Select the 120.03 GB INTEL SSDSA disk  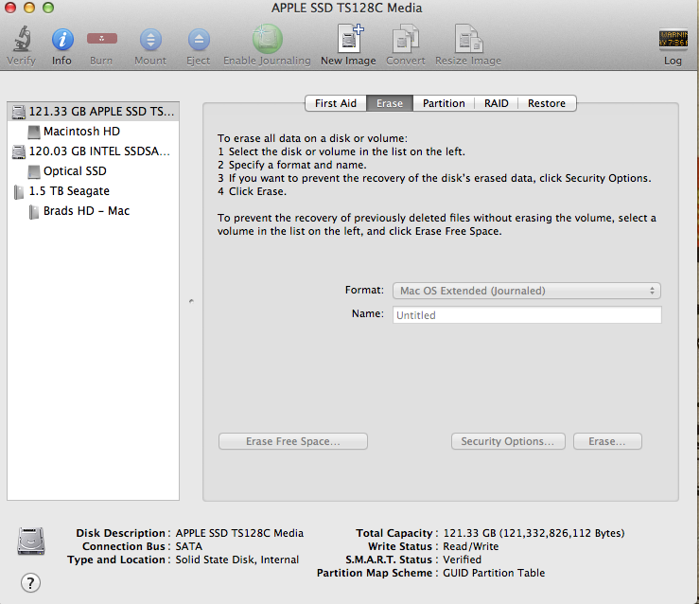pyautogui.click(x=94, y=151)
